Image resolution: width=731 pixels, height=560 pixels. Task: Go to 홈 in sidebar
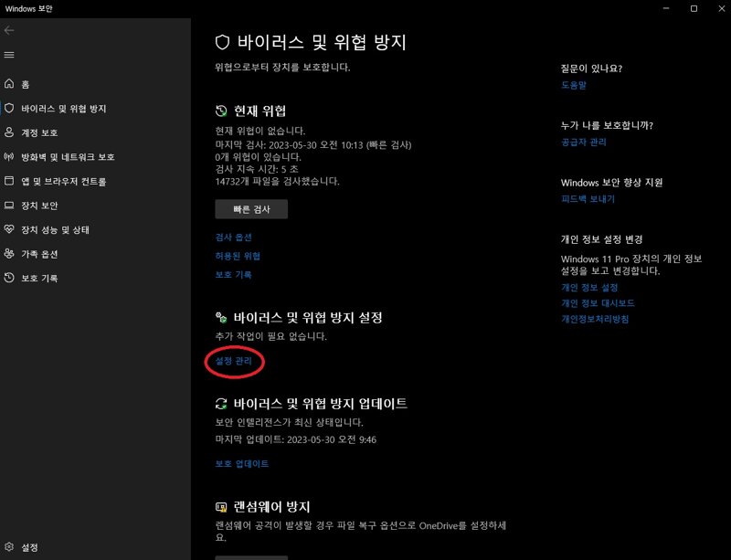(26, 84)
